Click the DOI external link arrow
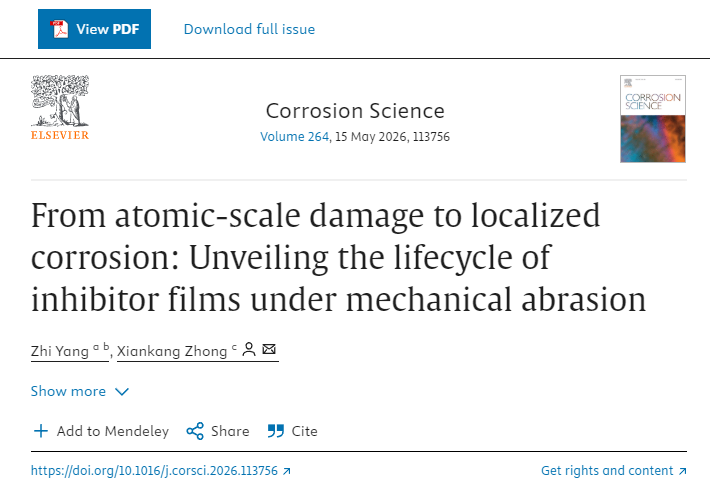 287,471
